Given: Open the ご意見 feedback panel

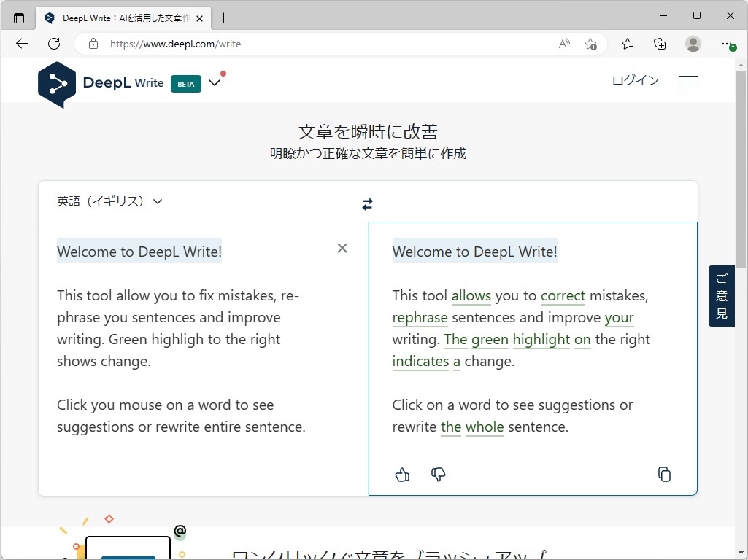Looking at the screenshot, I should tap(721, 295).
